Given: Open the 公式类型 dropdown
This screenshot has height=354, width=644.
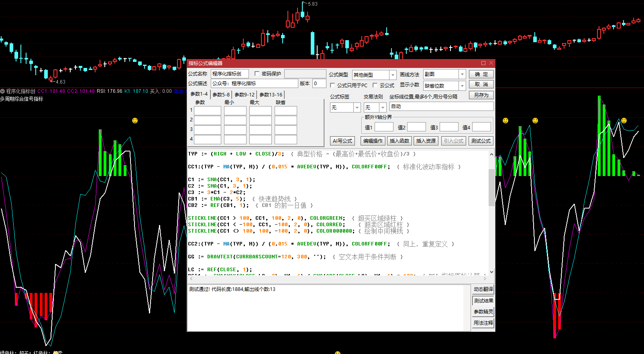Looking at the screenshot, I should coord(393,75).
